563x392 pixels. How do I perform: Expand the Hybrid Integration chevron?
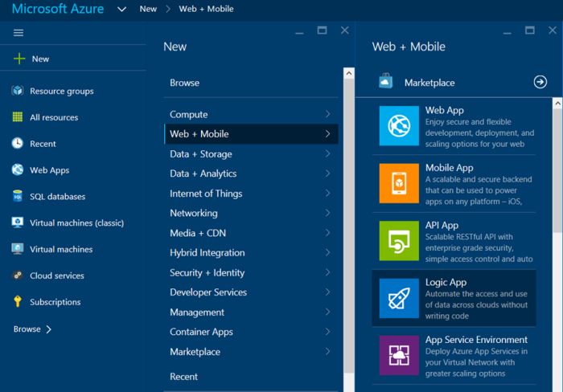point(327,252)
